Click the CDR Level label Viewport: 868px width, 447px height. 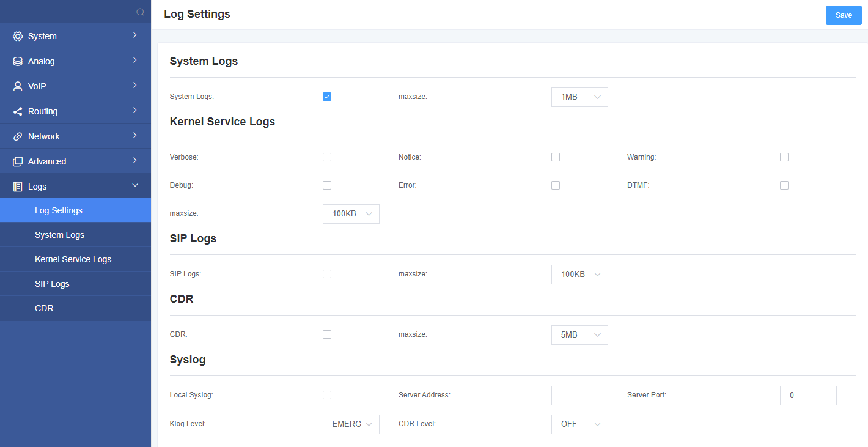pyautogui.click(x=417, y=424)
